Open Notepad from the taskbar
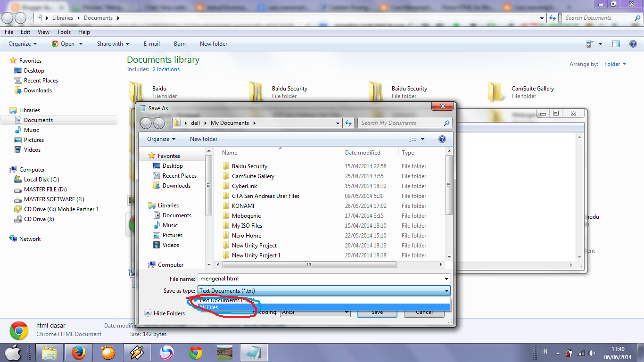The image size is (644, 362). pyautogui.click(x=254, y=352)
